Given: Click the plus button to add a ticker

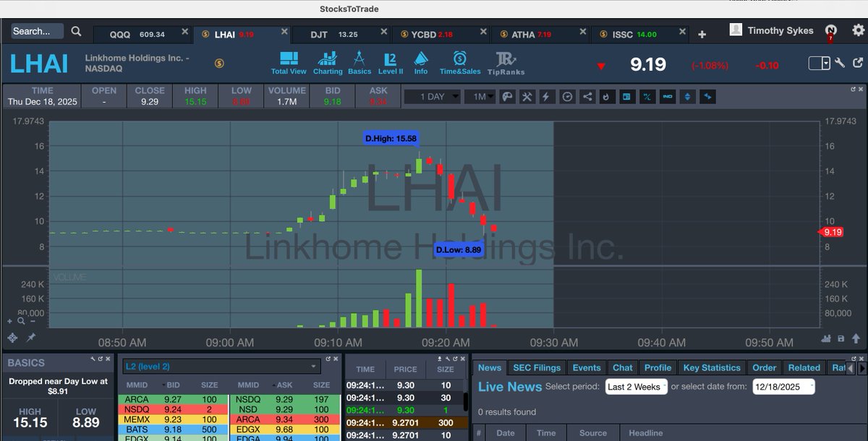Looking at the screenshot, I should coord(704,33).
